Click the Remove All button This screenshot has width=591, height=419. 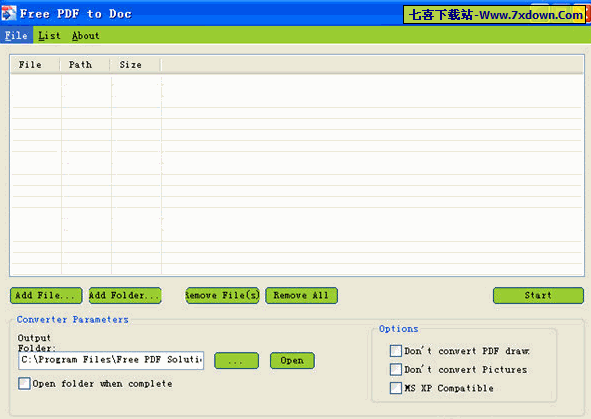(301, 295)
